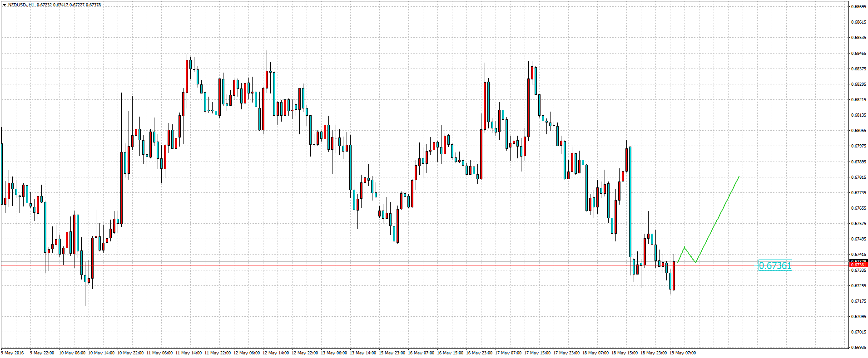Click the 11 May 14:00 time label
868x358 pixels.
pos(188,353)
